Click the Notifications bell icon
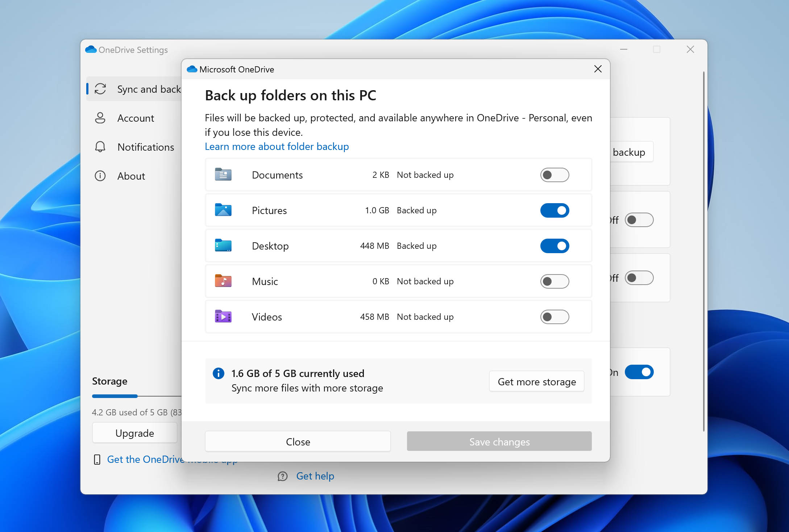The image size is (789, 532). (x=100, y=147)
